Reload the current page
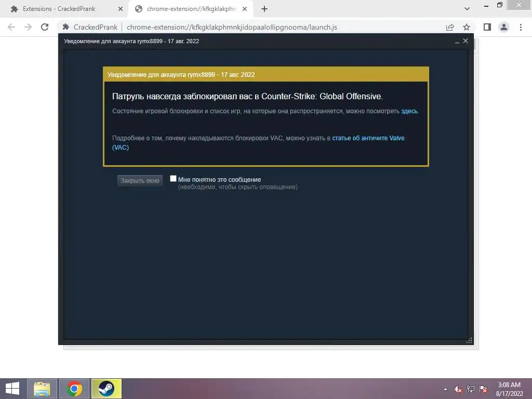Viewport: 532px width, 399px height. pos(45,27)
